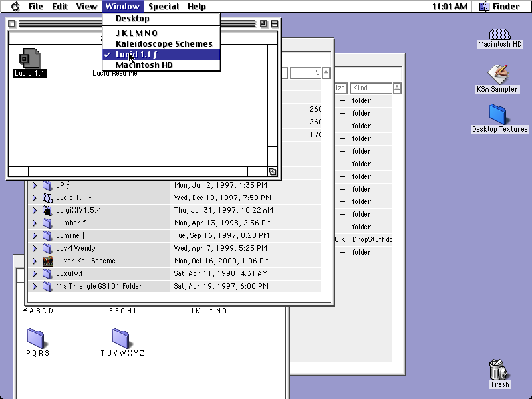532x399 pixels.
Task: Click the date Sat, Apr 11, 1998, 4:31 AM
Action: pos(221,273)
